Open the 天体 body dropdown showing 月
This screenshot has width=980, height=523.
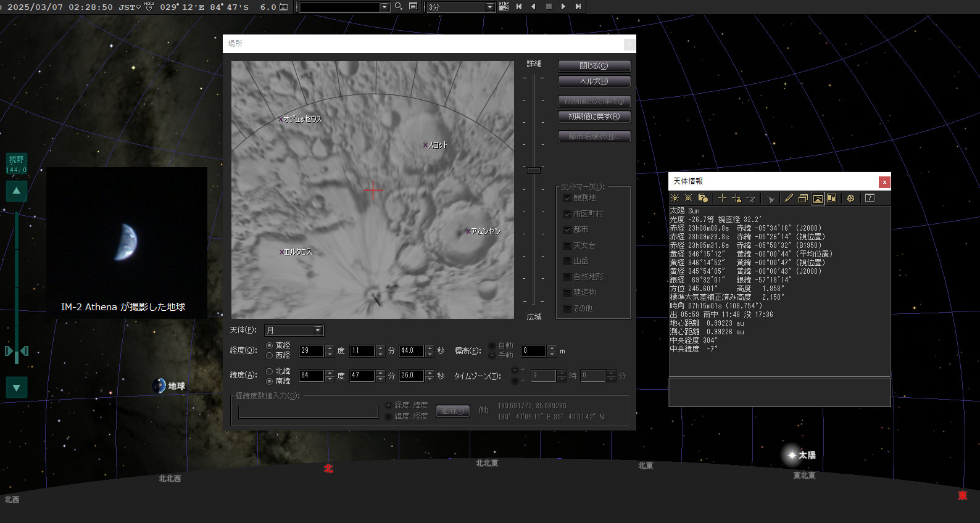tap(294, 331)
